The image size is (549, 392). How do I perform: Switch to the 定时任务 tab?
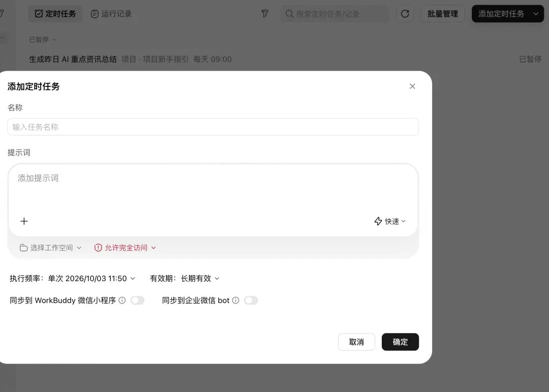(x=55, y=14)
